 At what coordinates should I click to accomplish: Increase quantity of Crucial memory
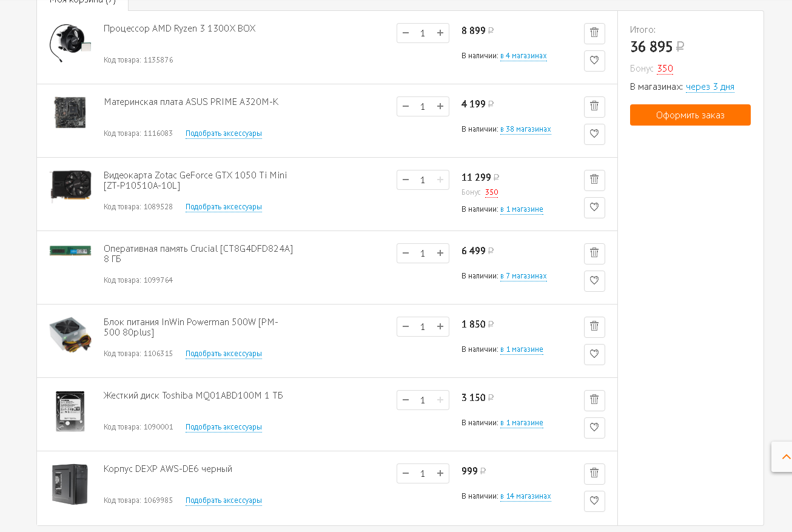pyautogui.click(x=440, y=253)
